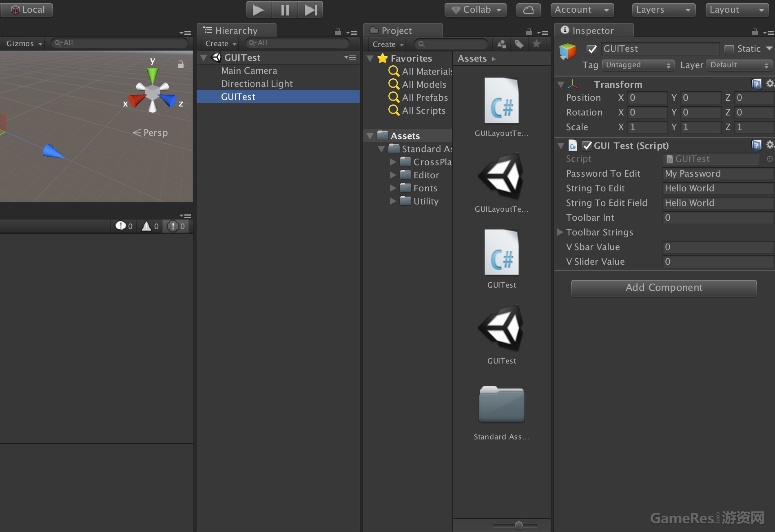Advance one frame with the Step button
Image resolution: width=775 pixels, height=532 pixels.
(310, 10)
